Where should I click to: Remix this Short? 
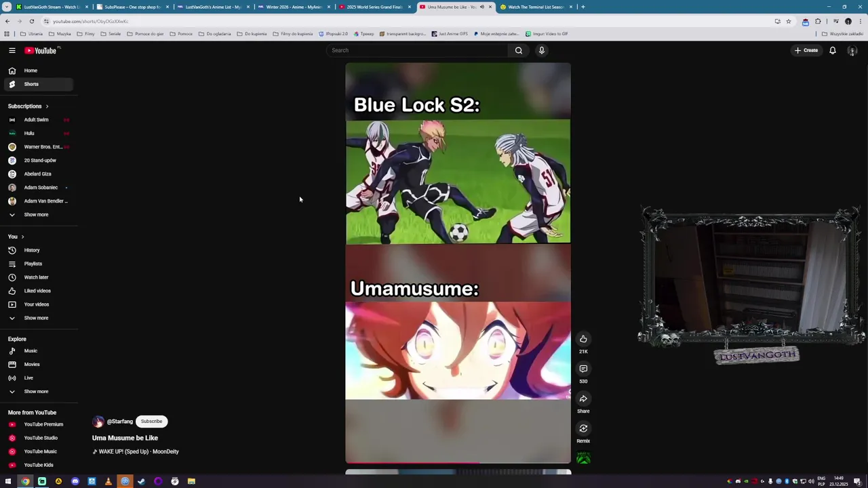click(x=583, y=428)
